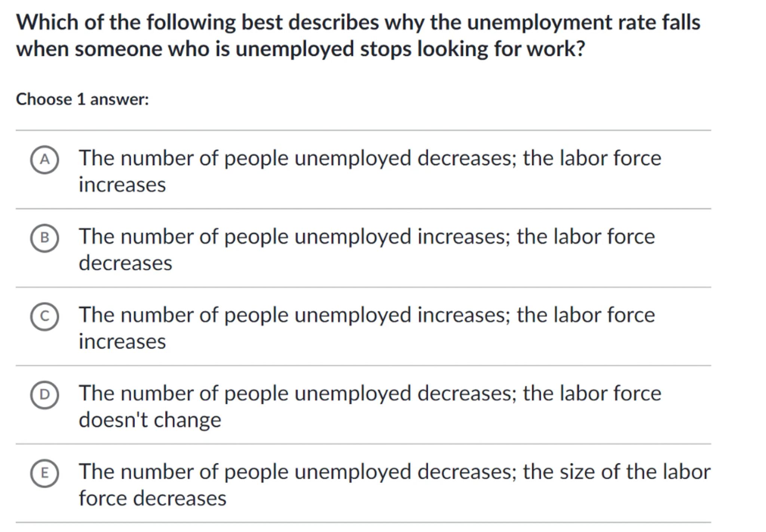
Task: Select radio button B
Action: [x=45, y=238]
